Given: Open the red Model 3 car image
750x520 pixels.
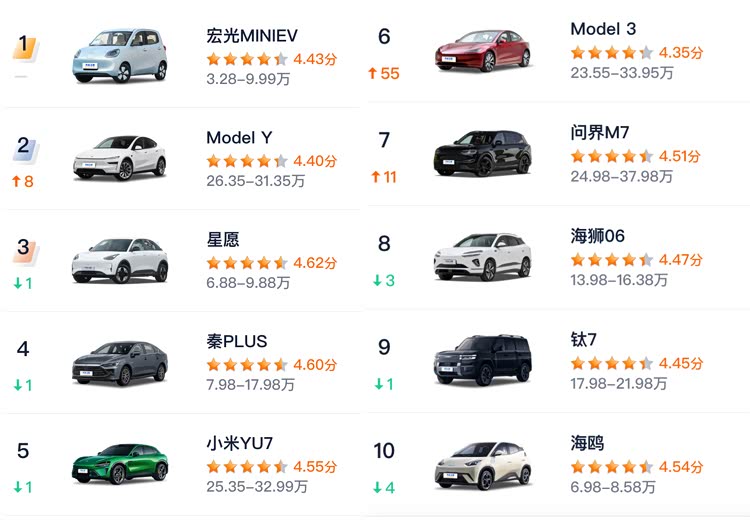Looking at the screenshot, I should tap(482, 51).
